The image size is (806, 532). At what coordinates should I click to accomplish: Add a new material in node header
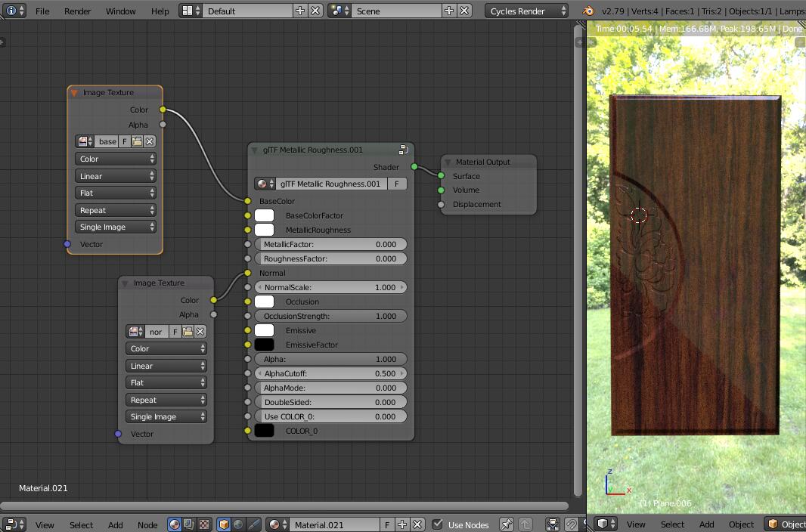click(402, 524)
